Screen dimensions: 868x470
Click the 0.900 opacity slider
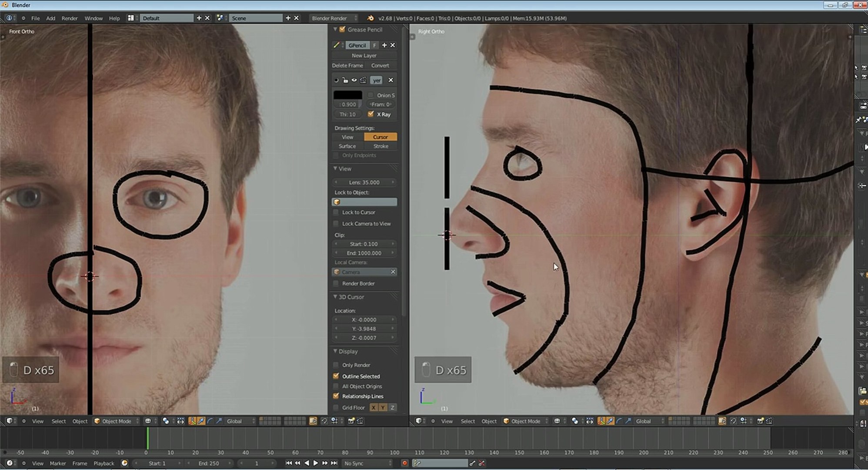(347, 104)
